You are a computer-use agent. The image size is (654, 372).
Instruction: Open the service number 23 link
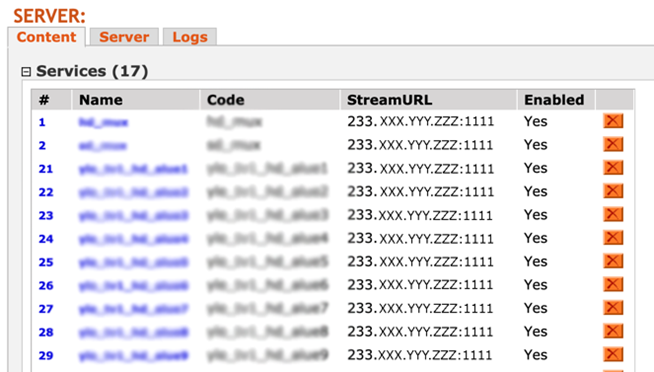(x=46, y=216)
